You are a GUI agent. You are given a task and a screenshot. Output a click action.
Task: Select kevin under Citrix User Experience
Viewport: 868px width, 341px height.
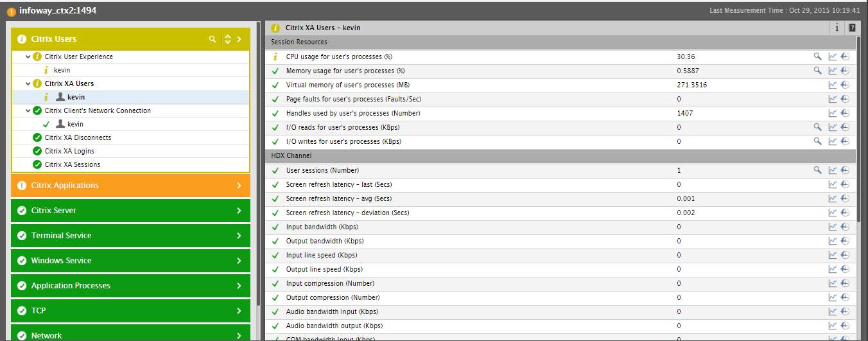(62, 70)
